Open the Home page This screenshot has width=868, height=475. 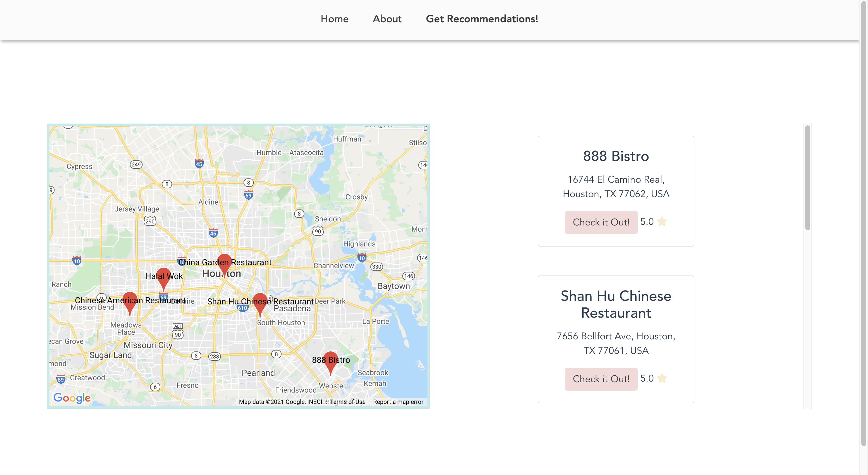(x=334, y=19)
